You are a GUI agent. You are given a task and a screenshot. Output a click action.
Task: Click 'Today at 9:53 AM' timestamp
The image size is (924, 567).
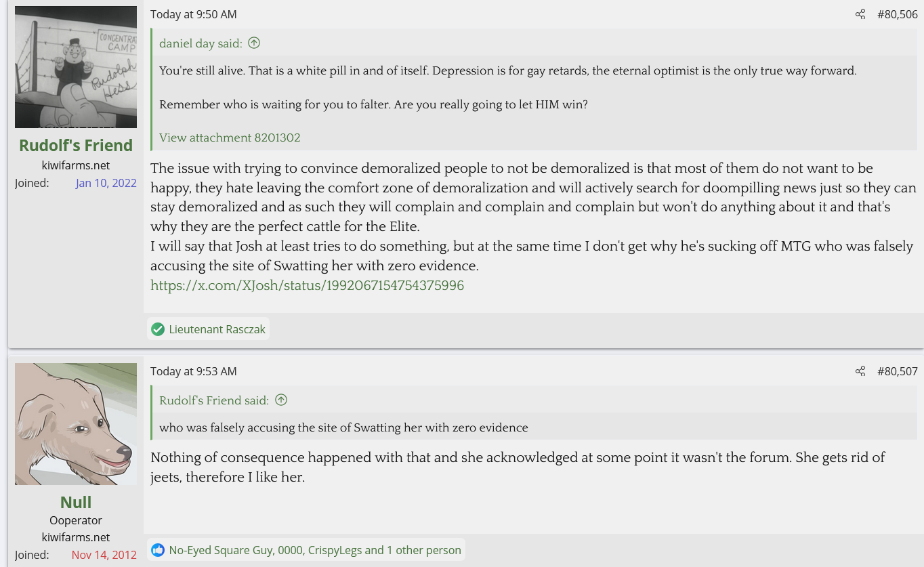[194, 371]
